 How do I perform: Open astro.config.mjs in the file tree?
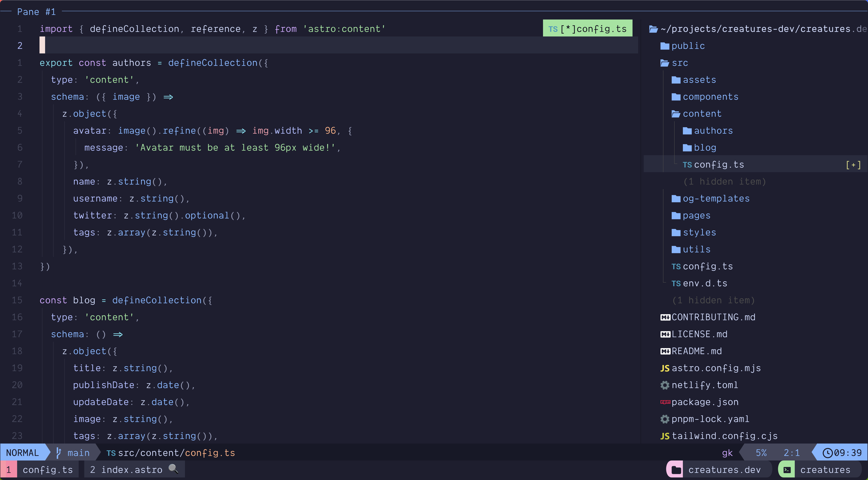(716, 368)
